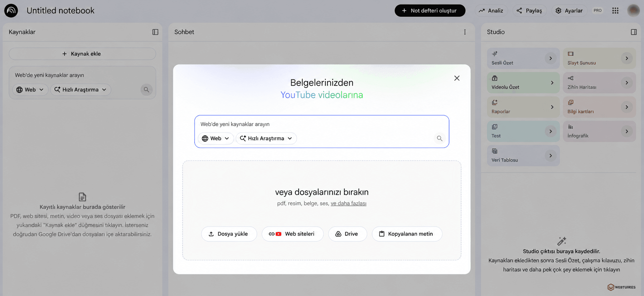This screenshot has width=644, height=296.
Task: Expand Test options arrow
Action: 551,131
